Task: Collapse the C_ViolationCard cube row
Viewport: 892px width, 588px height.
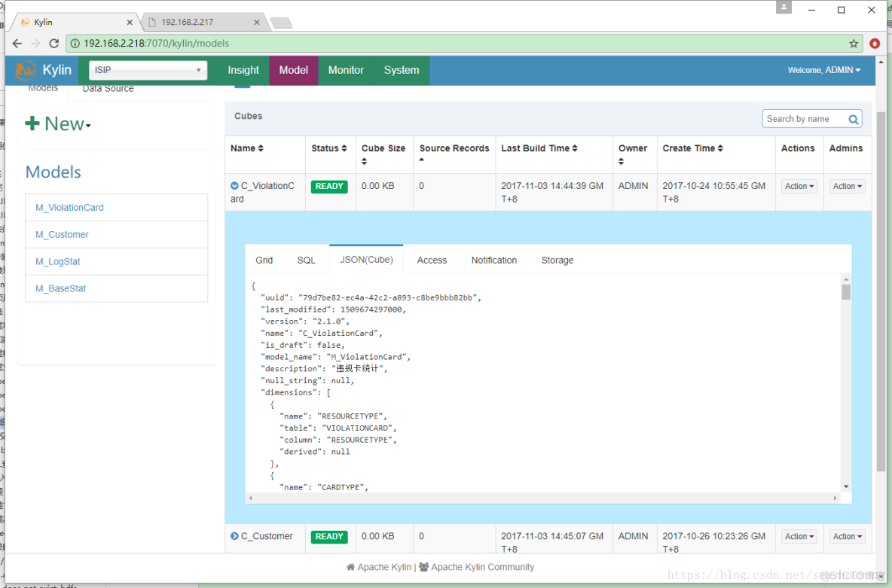Action: pyautogui.click(x=234, y=185)
